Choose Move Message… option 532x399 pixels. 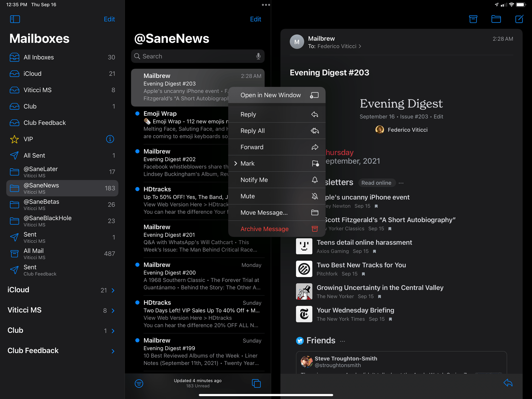[x=277, y=213]
